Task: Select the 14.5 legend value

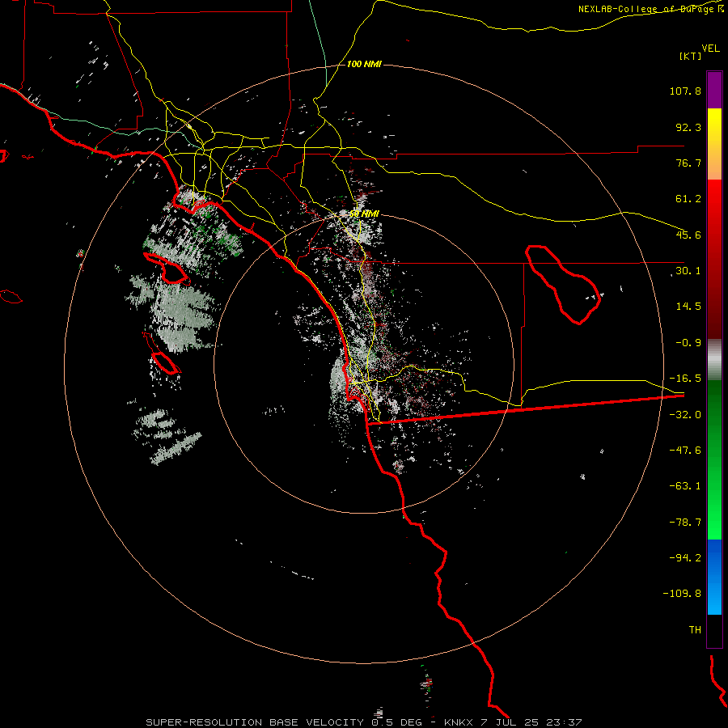Action: (688, 307)
